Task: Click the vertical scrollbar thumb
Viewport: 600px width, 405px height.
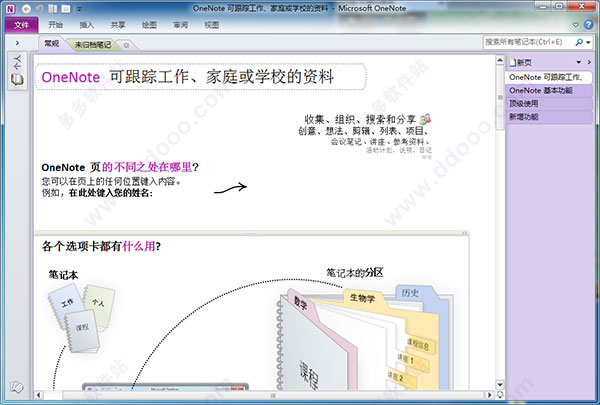Action: point(500,98)
